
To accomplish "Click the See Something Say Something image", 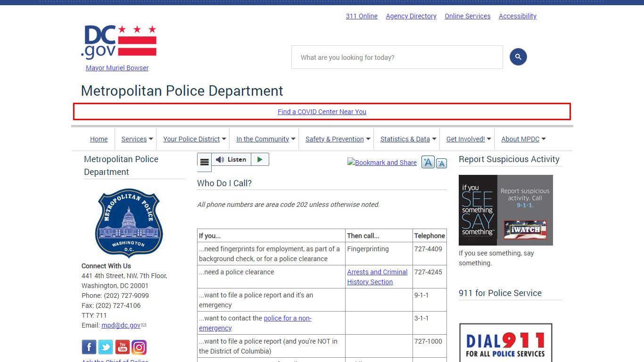I will click(506, 210).
